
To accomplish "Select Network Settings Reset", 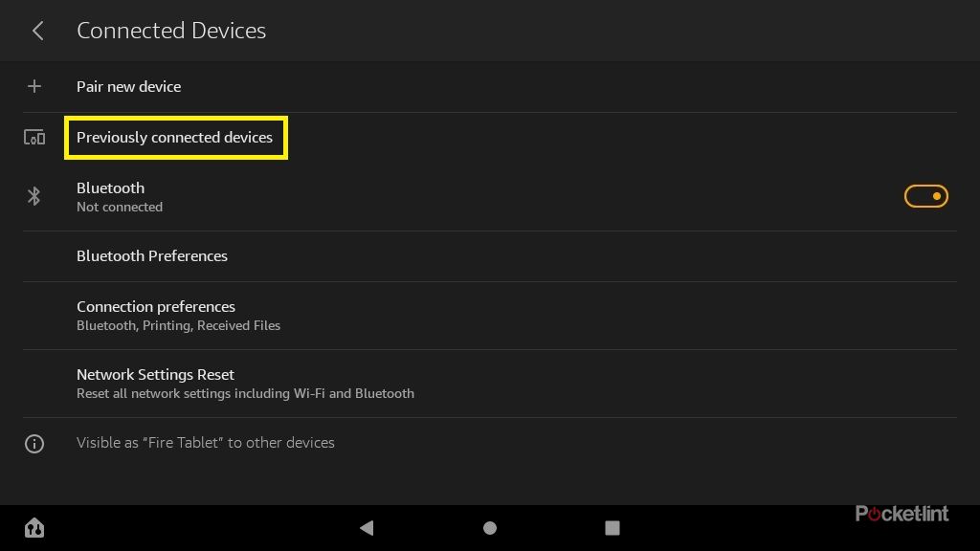I will click(x=155, y=375).
